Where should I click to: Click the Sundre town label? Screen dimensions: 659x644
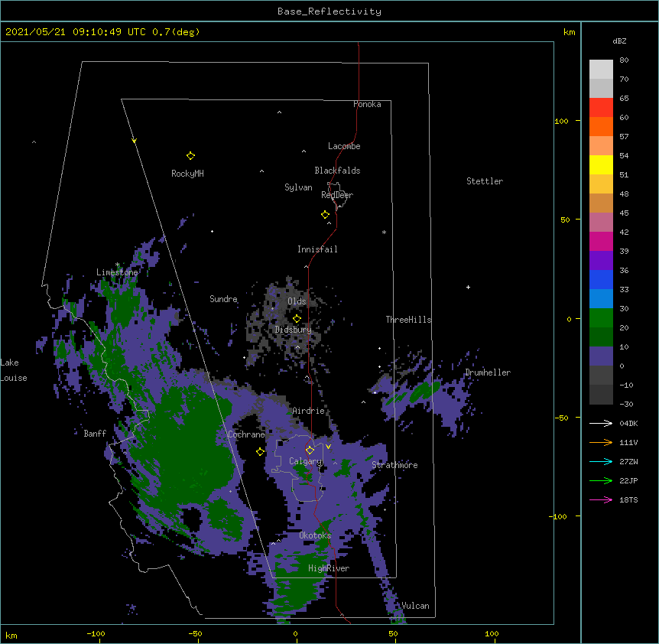(223, 299)
